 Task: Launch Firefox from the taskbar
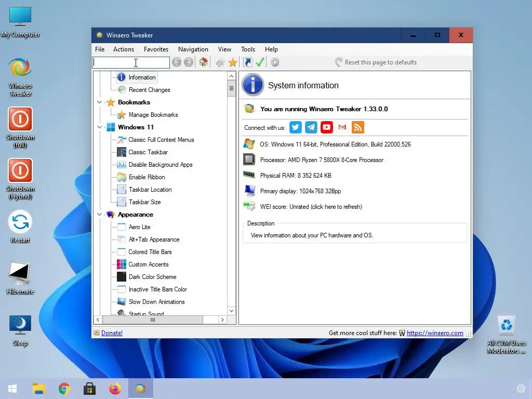point(115,389)
